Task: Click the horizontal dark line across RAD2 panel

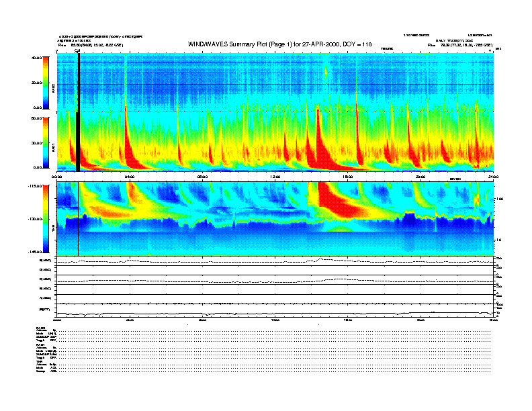Action: pos(275,84)
